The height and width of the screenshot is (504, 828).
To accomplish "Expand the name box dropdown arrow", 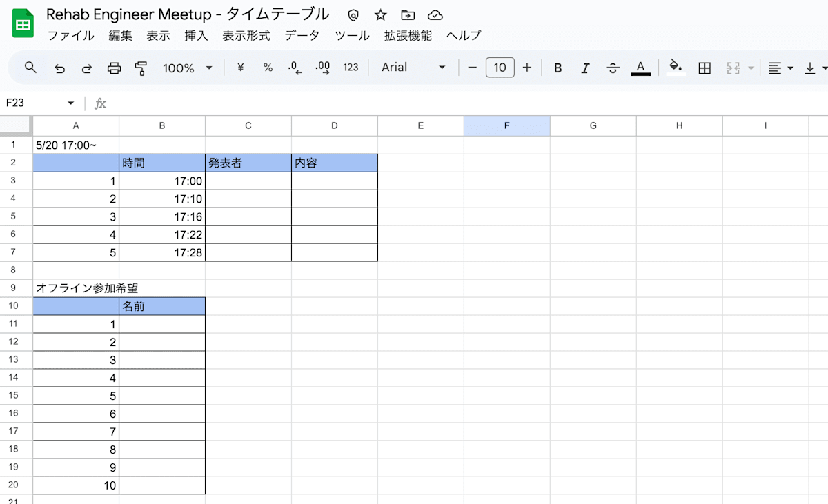I will pyautogui.click(x=70, y=103).
